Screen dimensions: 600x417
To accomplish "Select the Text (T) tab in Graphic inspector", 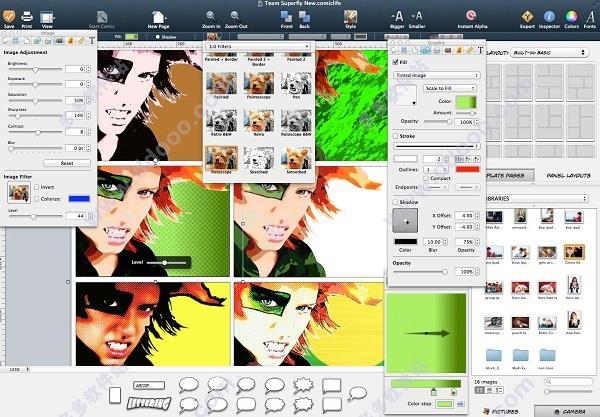I will pos(481,50).
